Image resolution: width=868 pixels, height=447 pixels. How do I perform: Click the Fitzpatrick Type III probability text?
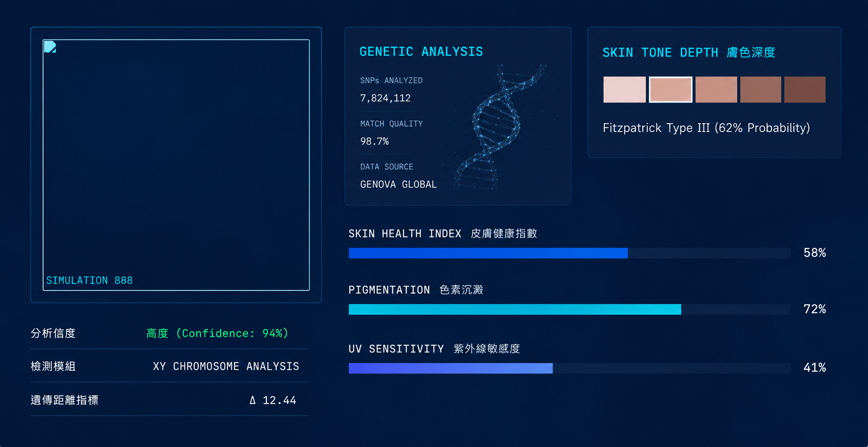coord(706,128)
